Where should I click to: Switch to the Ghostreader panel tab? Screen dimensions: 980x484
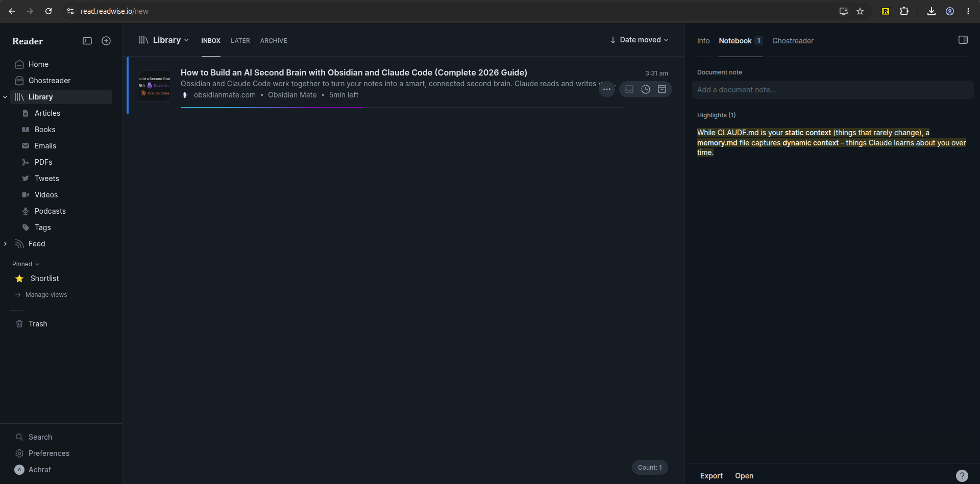pyautogui.click(x=793, y=41)
